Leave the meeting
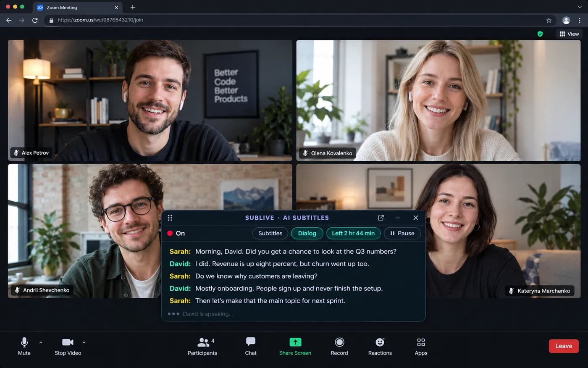This screenshot has width=588, height=368. (564, 346)
